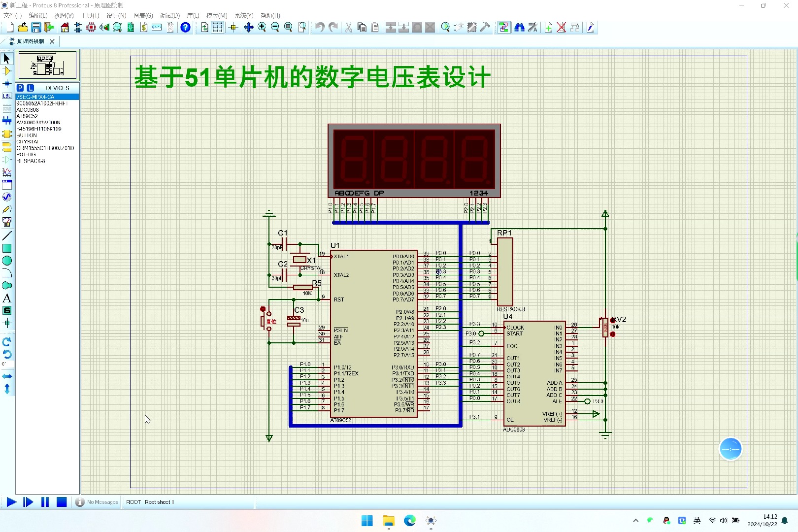Select the Selection Mode arrow tool
Image resolution: width=798 pixels, height=532 pixels.
point(7,58)
